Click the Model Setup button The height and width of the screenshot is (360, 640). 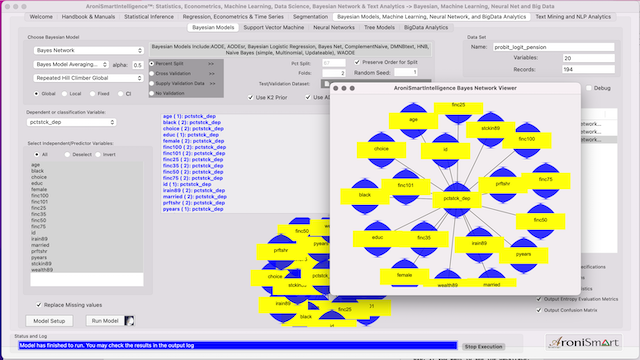49,321
